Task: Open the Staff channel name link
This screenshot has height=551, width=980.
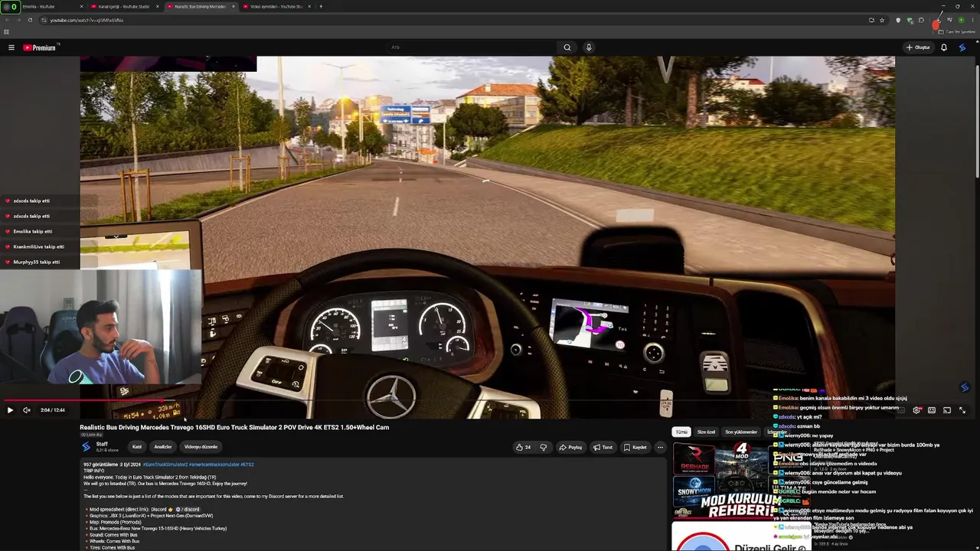Action: pyautogui.click(x=102, y=445)
